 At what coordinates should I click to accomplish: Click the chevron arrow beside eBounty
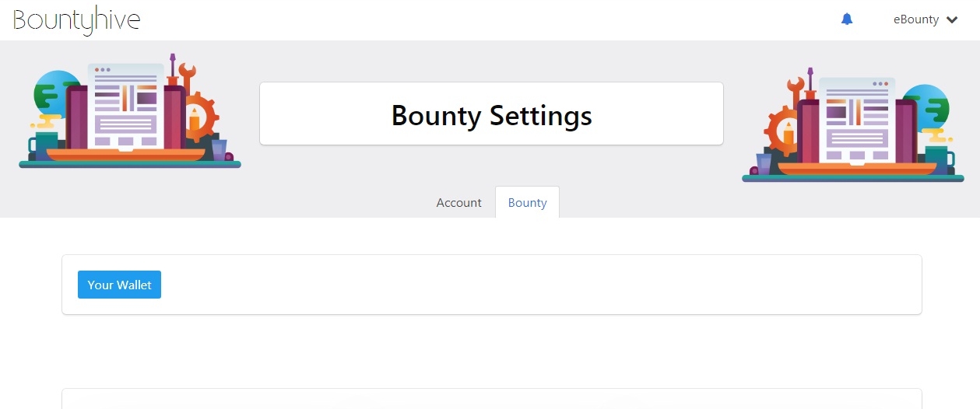[x=951, y=20]
